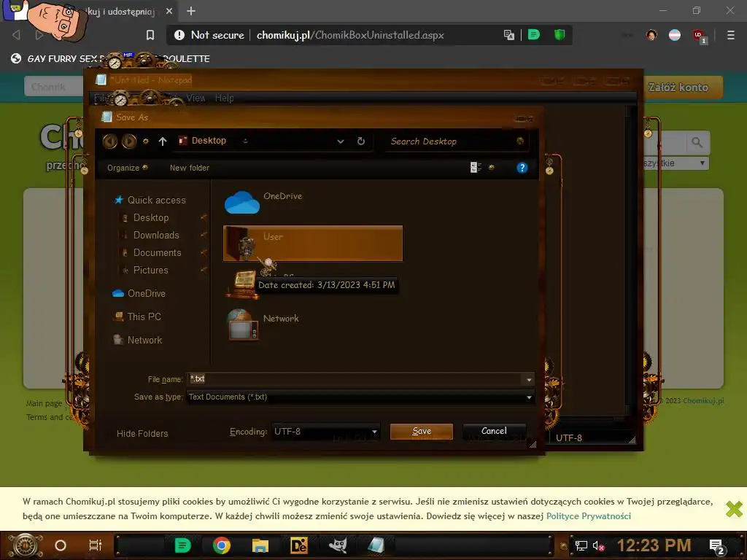Select Pictures in Quick access

click(x=150, y=271)
